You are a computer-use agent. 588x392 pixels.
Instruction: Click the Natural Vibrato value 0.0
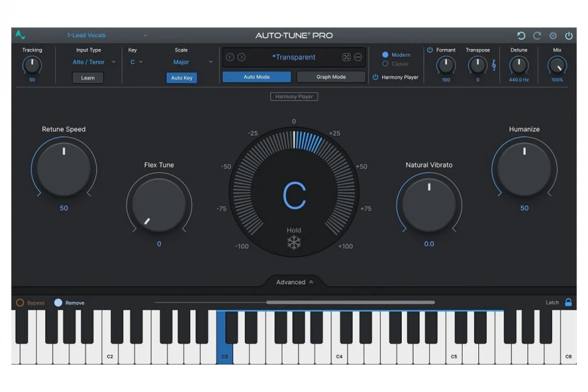coord(429,244)
